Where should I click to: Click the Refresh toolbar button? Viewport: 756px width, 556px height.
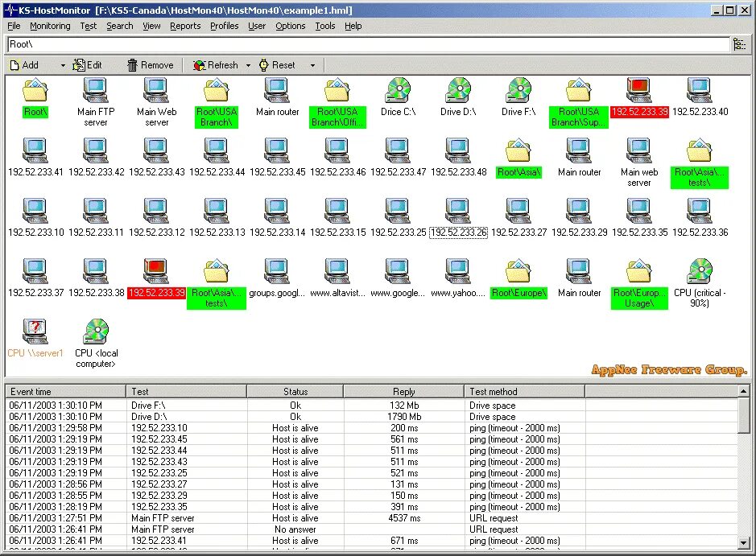tap(216, 65)
